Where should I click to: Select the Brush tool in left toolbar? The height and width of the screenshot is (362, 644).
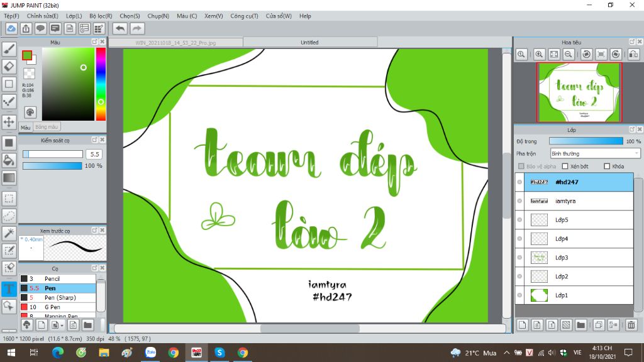tap(9, 49)
